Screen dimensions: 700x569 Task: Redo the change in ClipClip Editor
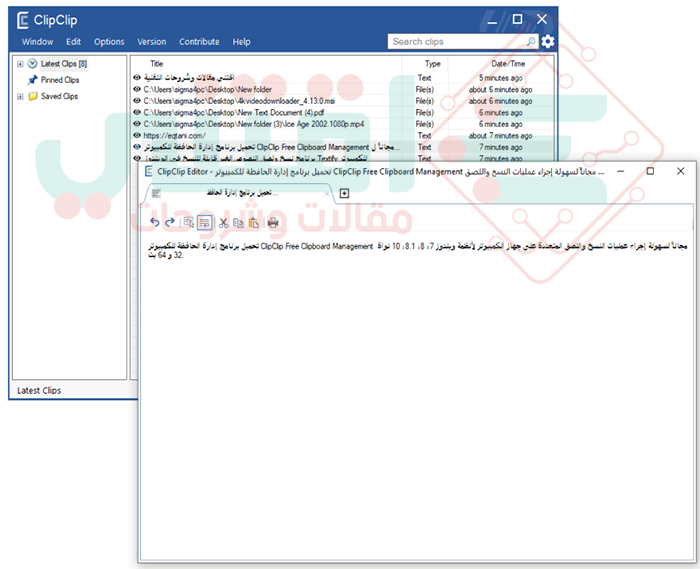170,222
